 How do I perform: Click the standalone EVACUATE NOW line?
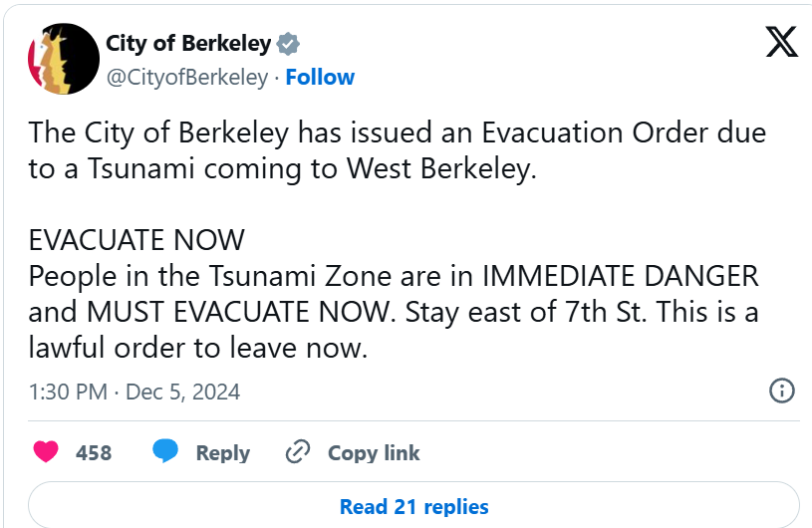click(136, 240)
